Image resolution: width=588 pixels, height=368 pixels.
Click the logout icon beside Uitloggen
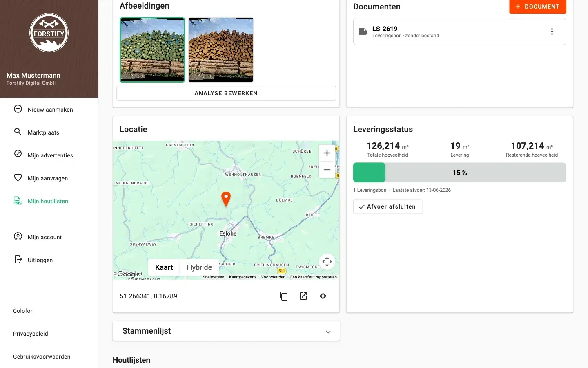[x=18, y=259]
